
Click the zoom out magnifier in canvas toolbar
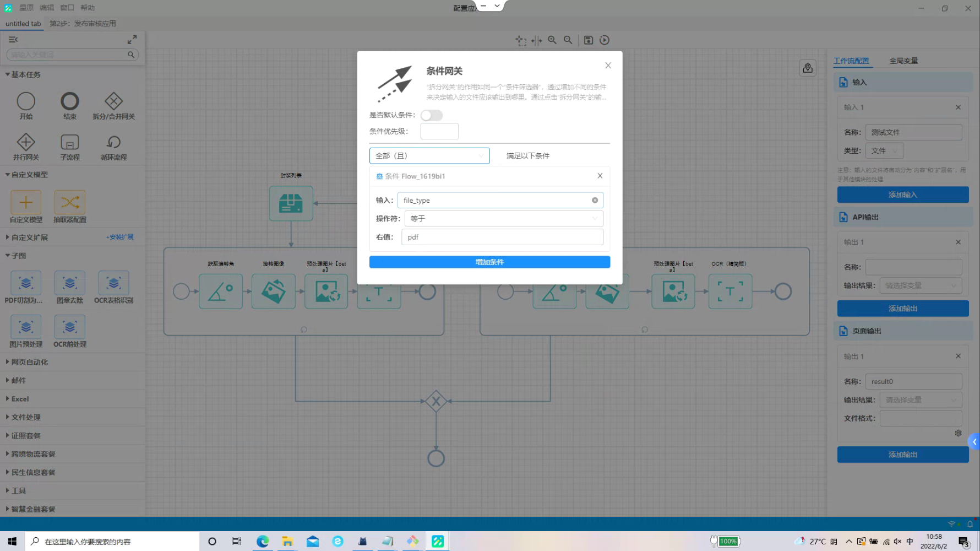point(568,40)
